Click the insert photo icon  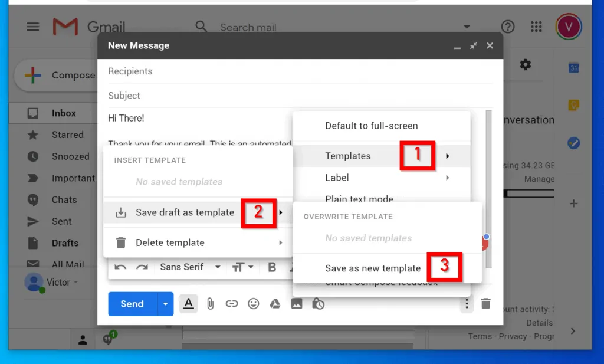point(297,304)
